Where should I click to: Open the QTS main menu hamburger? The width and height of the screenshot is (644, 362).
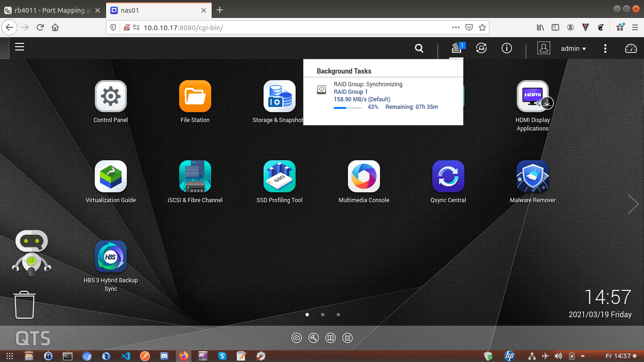pos(19,47)
